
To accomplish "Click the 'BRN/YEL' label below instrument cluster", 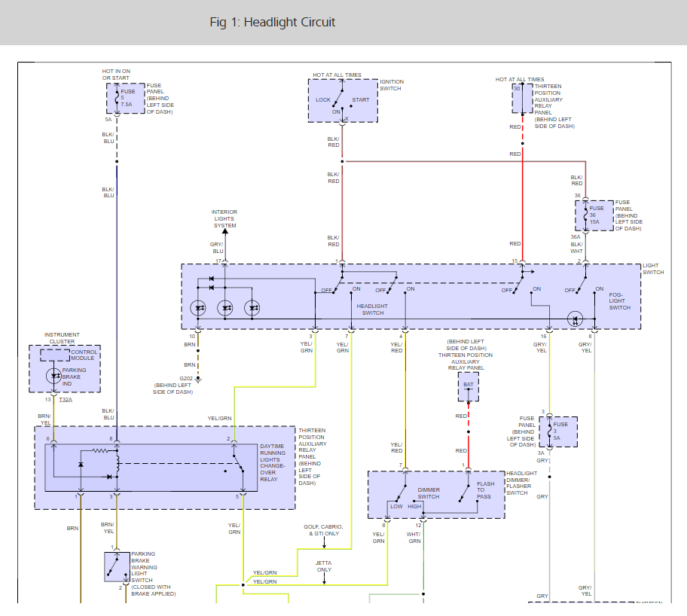I will coord(44,419).
